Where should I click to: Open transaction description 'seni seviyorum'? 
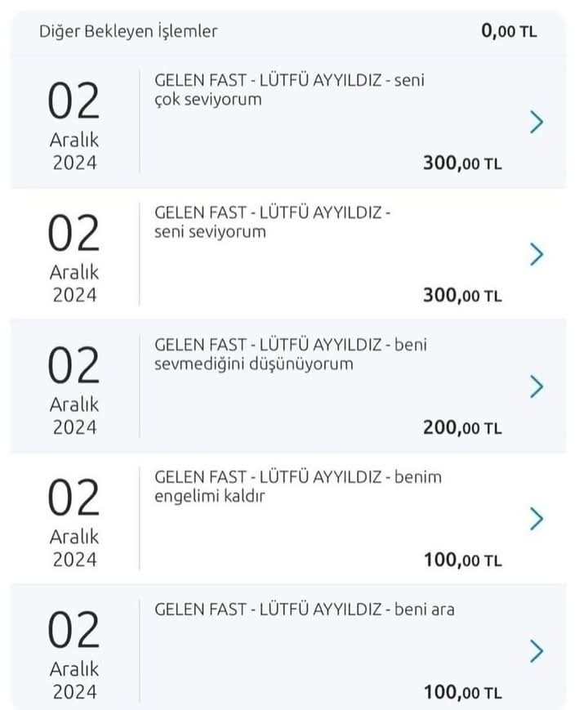[273, 222]
